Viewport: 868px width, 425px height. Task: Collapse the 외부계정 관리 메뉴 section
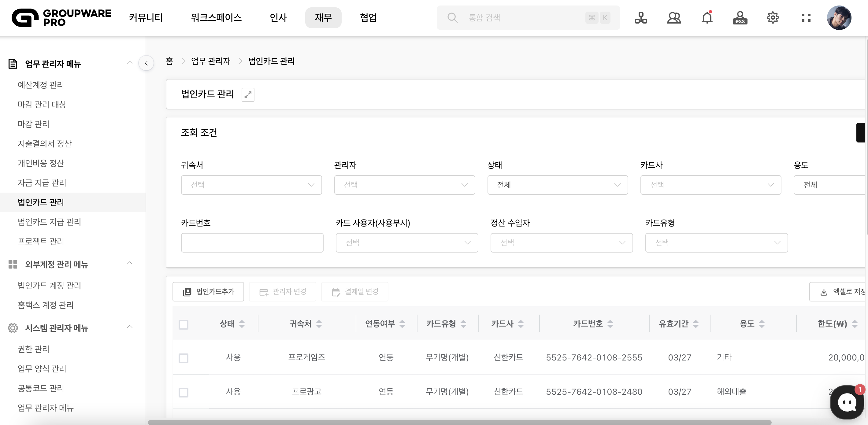(129, 263)
